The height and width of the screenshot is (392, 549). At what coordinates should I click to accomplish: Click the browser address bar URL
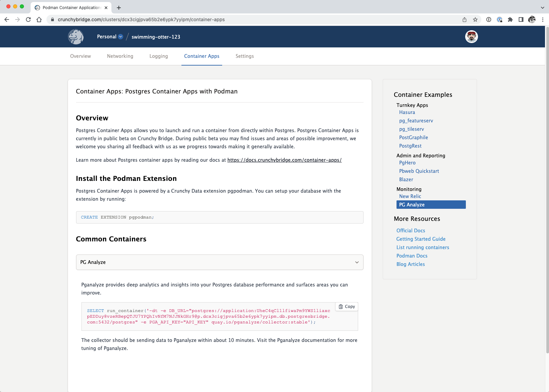(141, 19)
